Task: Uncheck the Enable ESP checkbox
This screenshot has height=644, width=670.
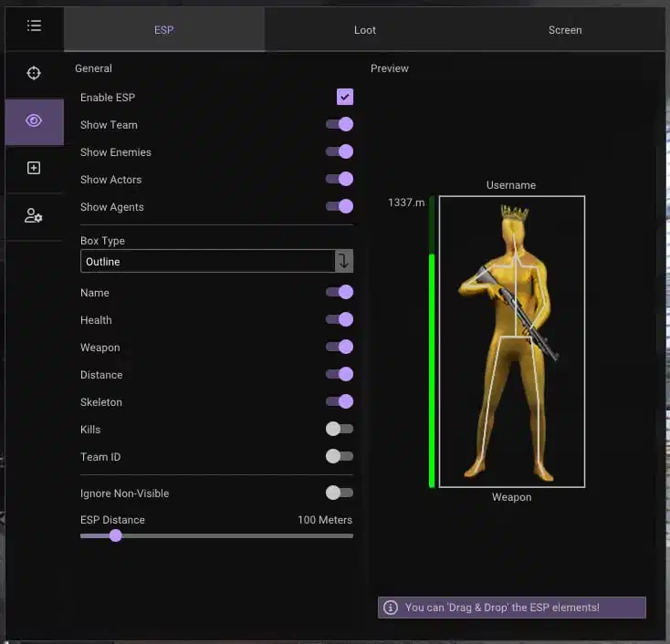Action: [345, 97]
